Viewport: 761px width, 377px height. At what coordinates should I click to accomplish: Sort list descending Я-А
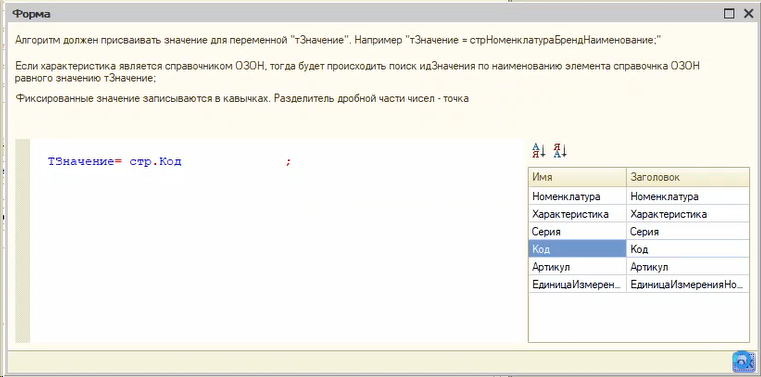point(561,151)
